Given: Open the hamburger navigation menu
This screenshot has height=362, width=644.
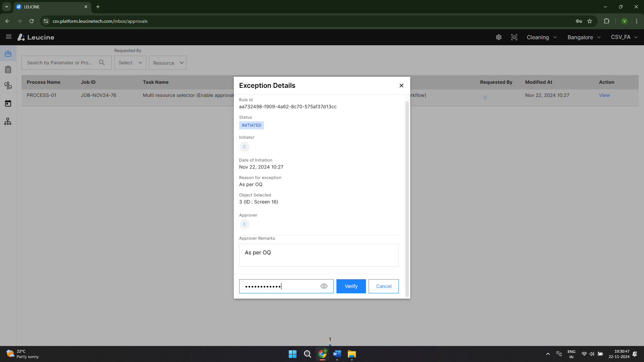Looking at the screenshot, I should pyautogui.click(x=9, y=37).
